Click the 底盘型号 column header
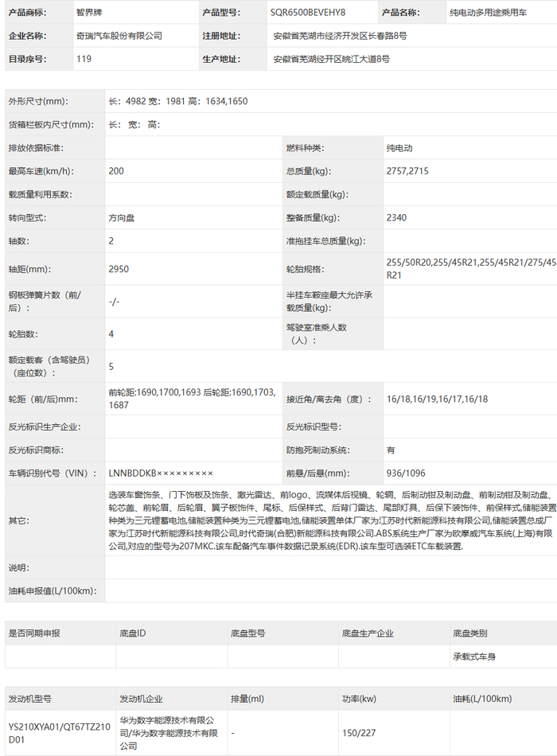The height and width of the screenshot is (756, 557). pyautogui.click(x=248, y=633)
